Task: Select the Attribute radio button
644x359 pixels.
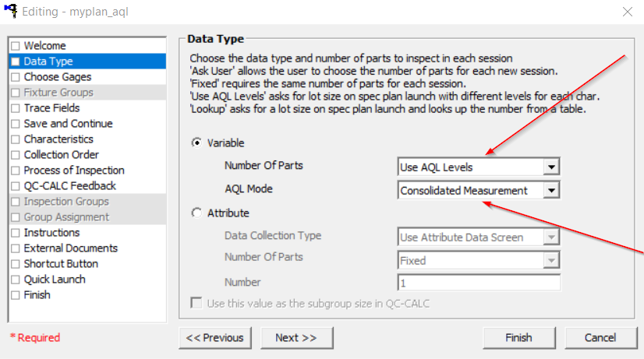Action: [196, 213]
